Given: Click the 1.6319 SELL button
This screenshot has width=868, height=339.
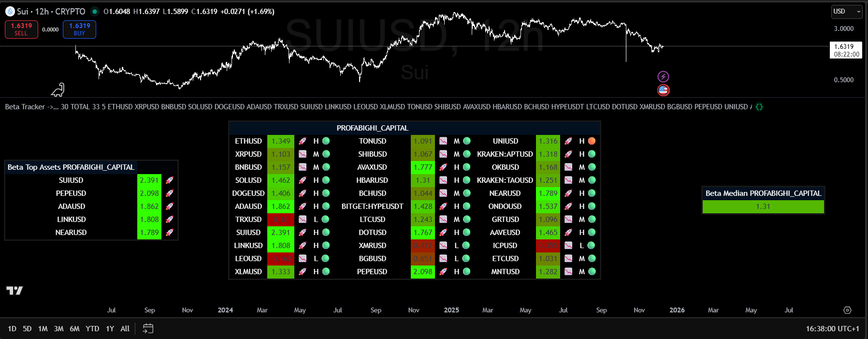Looking at the screenshot, I should click(21, 29).
